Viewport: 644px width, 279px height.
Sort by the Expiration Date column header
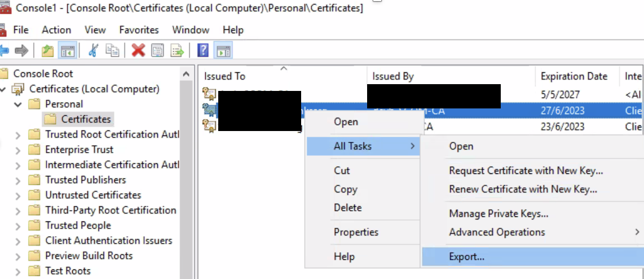(574, 76)
